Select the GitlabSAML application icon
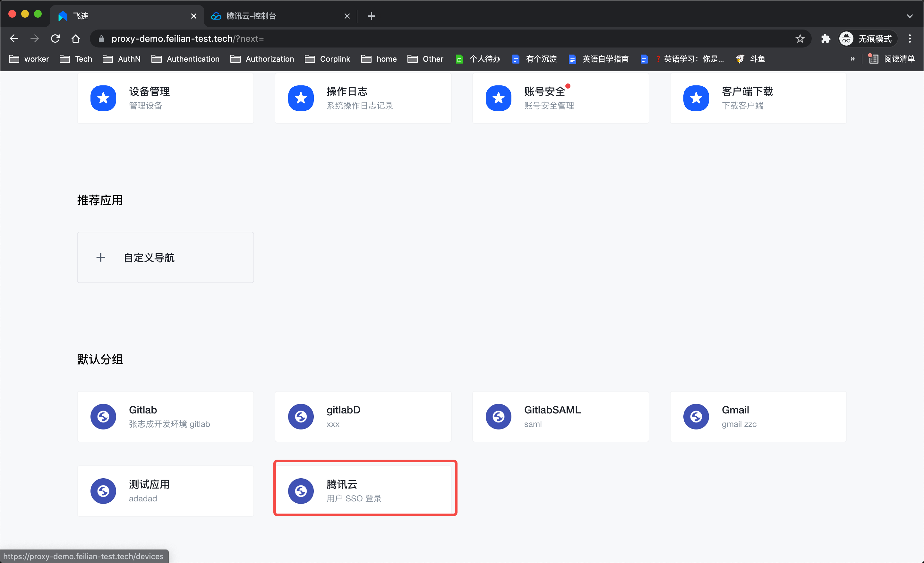924x563 pixels. [x=499, y=416]
